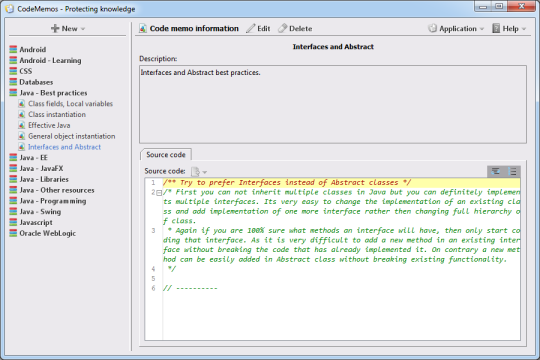Click the copy source code icon
Viewport: 540px width, 360px height.
tap(196, 171)
